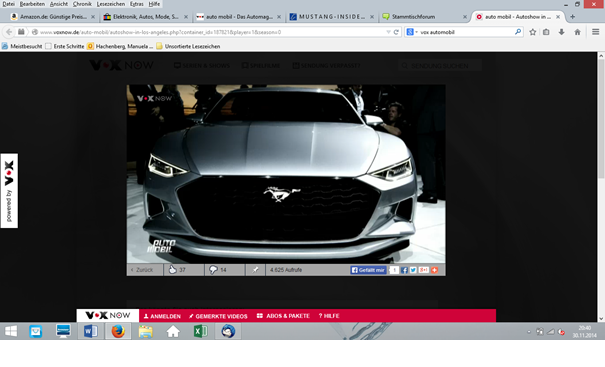Like the video with the thumbs-up icon
This screenshot has height=367, width=605.
[x=172, y=269]
